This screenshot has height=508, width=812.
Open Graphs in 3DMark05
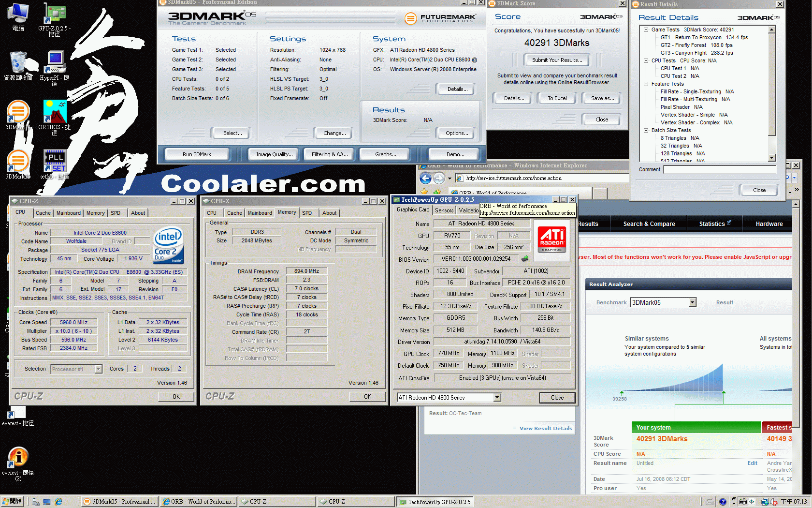[x=385, y=154]
